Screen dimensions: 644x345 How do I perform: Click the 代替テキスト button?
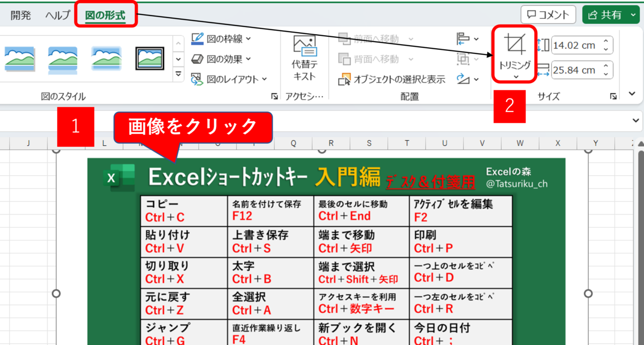304,58
